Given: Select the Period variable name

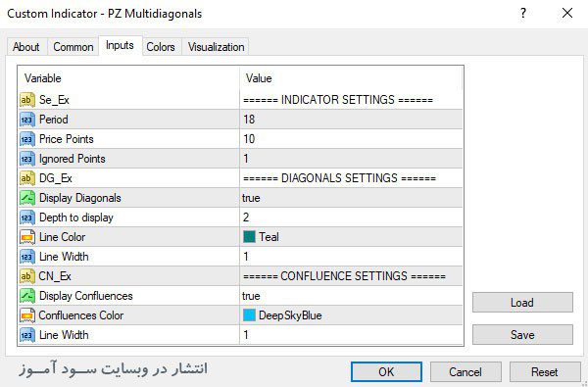Looking at the screenshot, I should pyautogui.click(x=54, y=120).
